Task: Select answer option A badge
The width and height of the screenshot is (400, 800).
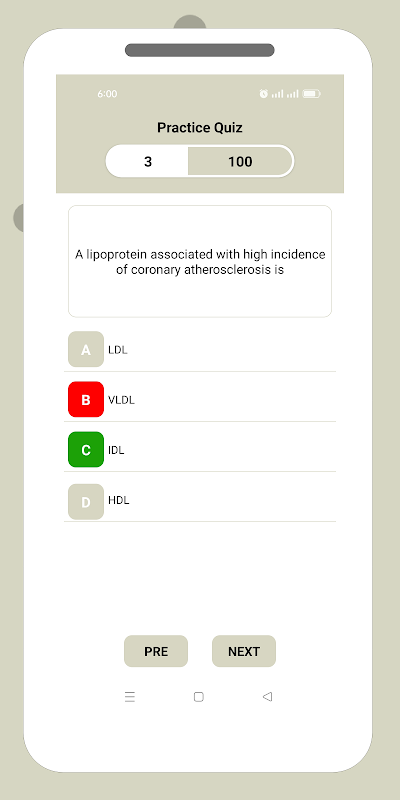Action: pyautogui.click(x=86, y=349)
